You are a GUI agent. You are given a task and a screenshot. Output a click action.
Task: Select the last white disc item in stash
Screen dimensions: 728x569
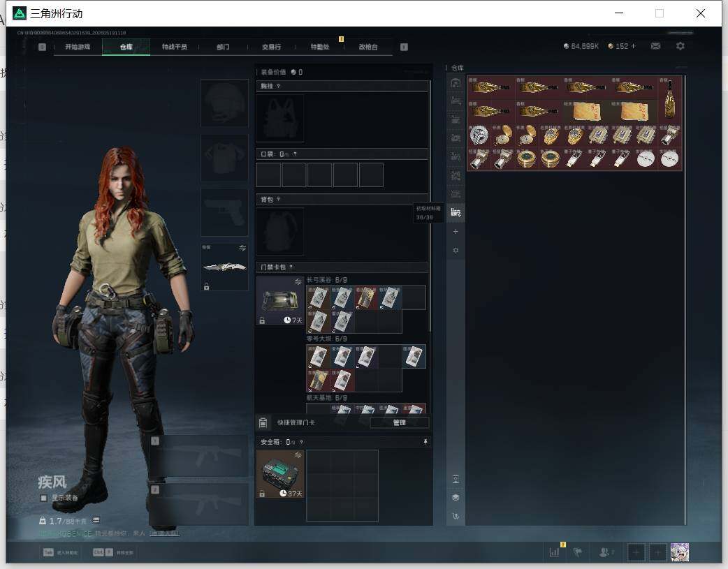click(x=669, y=158)
